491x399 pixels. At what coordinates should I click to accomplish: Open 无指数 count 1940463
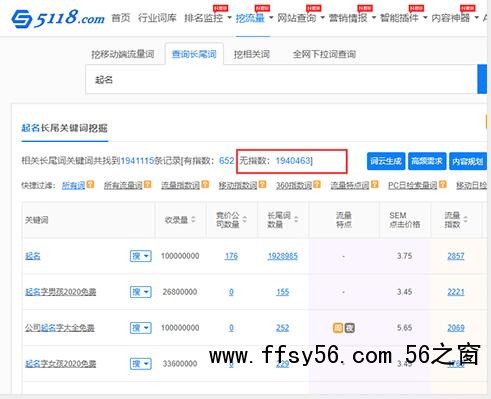[x=293, y=161]
